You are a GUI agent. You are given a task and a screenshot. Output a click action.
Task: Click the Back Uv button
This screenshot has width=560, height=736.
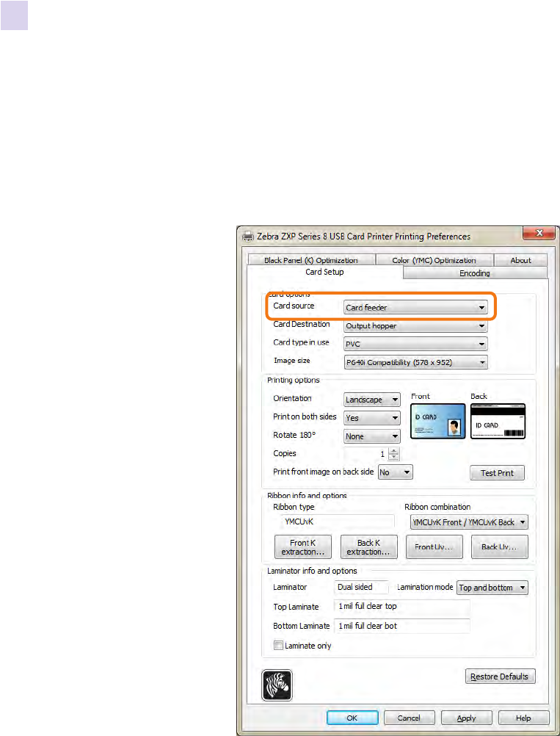pyautogui.click(x=500, y=546)
